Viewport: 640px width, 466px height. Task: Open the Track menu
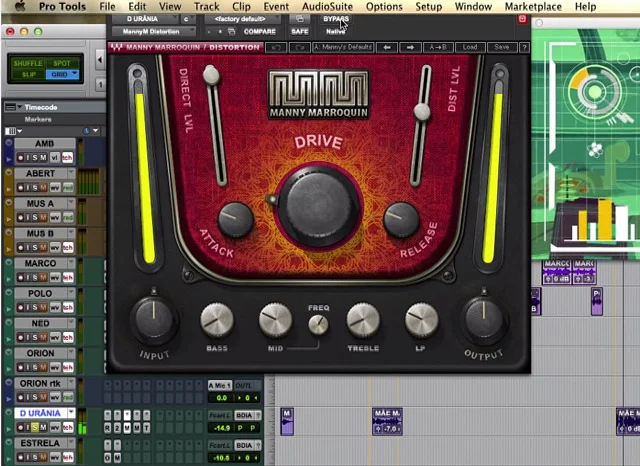tap(207, 7)
